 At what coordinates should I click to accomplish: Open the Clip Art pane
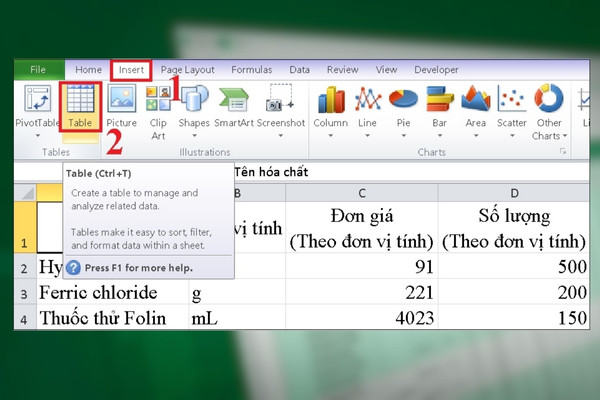pyautogui.click(x=158, y=112)
